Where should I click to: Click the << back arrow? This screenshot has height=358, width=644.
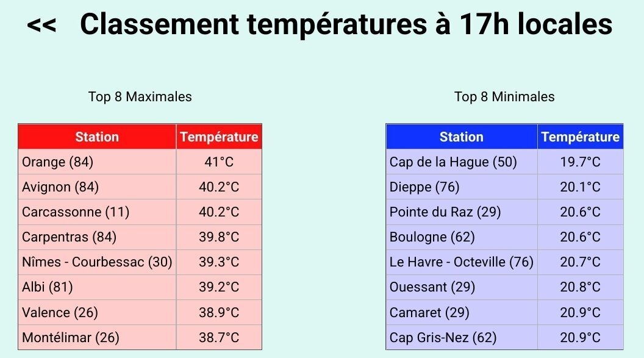pyautogui.click(x=41, y=25)
